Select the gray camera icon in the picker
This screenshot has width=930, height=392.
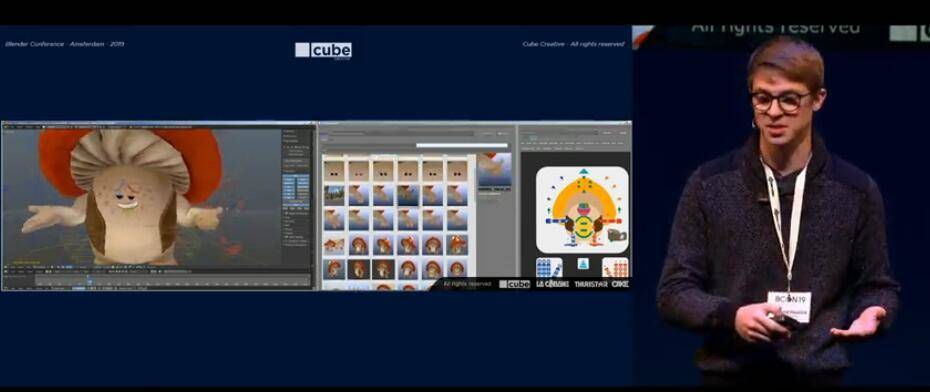(617, 235)
